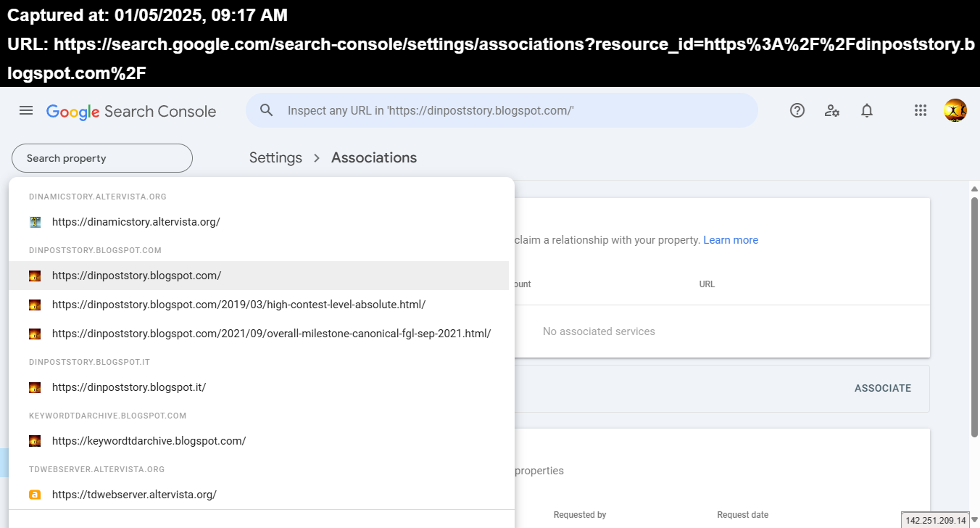
Task: Go to Settings in the breadcrumb
Action: point(275,158)
